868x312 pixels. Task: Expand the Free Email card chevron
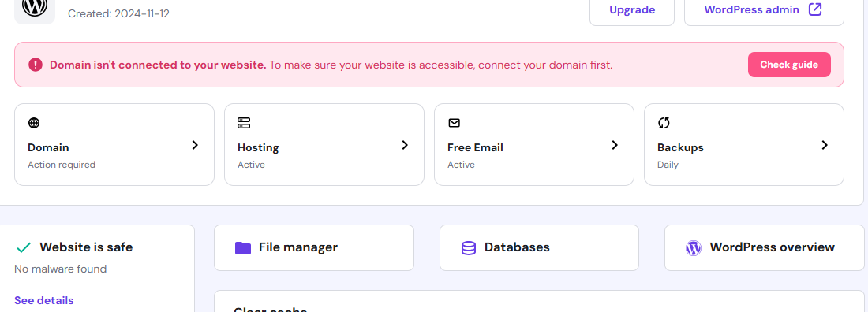pos(615,145)
